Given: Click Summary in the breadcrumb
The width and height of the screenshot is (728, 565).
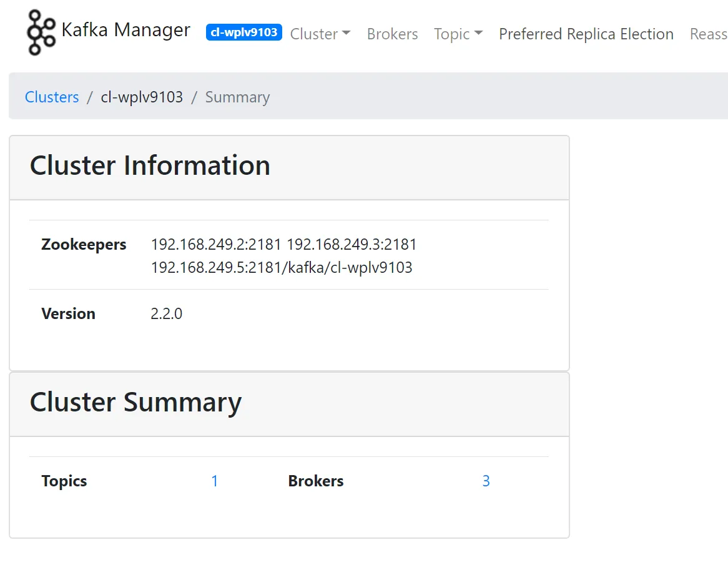Looking at the screenshot, I should [237, 97].
